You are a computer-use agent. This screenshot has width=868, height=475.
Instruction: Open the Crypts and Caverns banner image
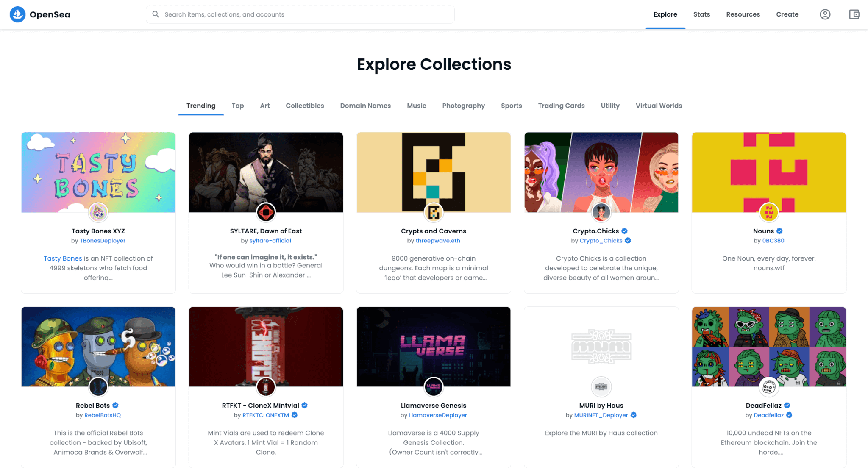click(x=434, y=172)
